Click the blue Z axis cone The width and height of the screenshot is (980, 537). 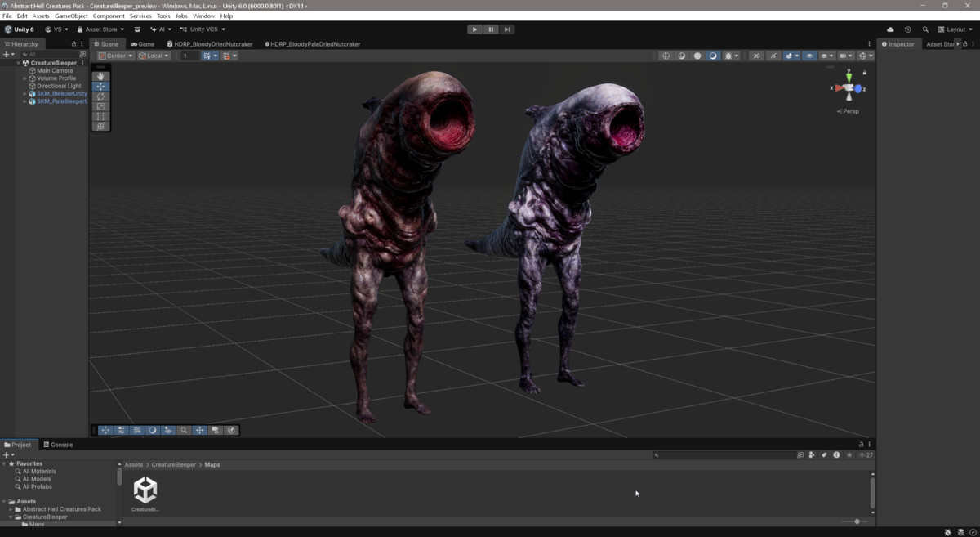click(859, 88)
